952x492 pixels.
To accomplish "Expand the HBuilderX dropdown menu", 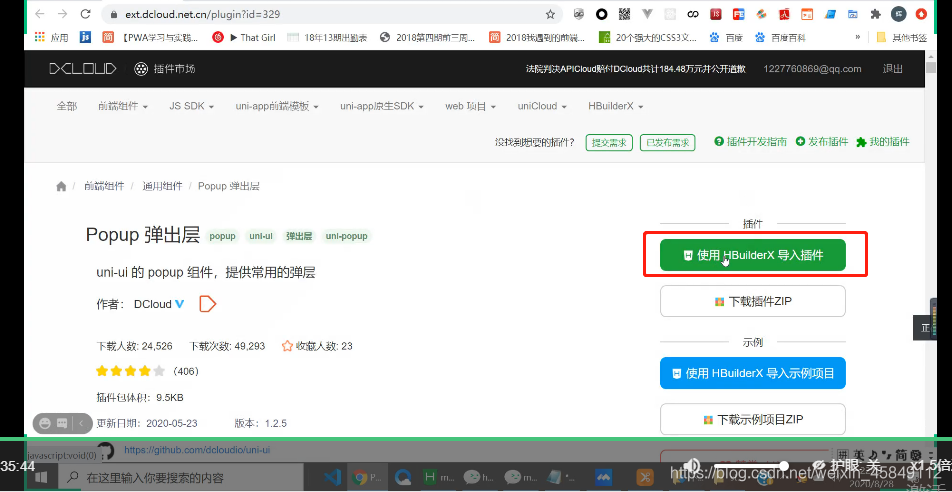I will [616, 106].
